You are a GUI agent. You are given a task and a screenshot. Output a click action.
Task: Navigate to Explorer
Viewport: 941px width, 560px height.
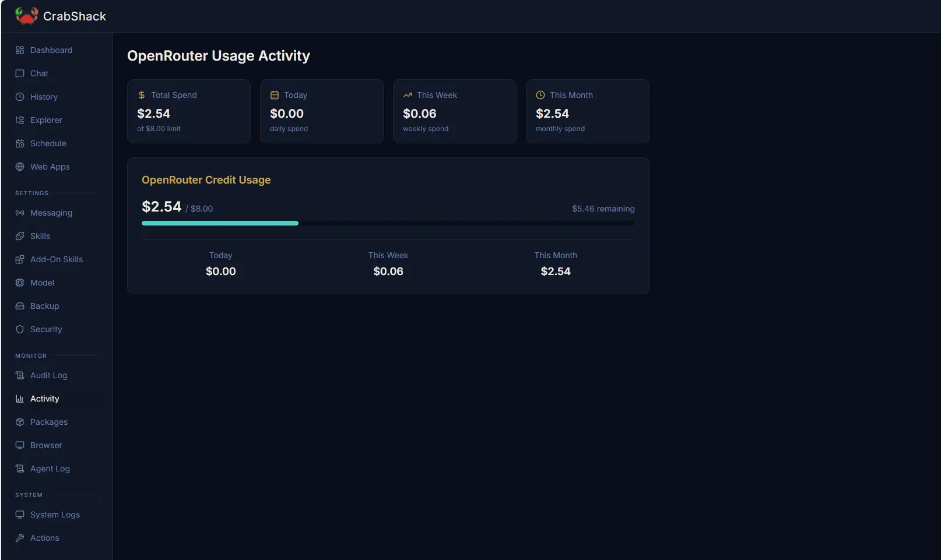(x=57, y=120)
